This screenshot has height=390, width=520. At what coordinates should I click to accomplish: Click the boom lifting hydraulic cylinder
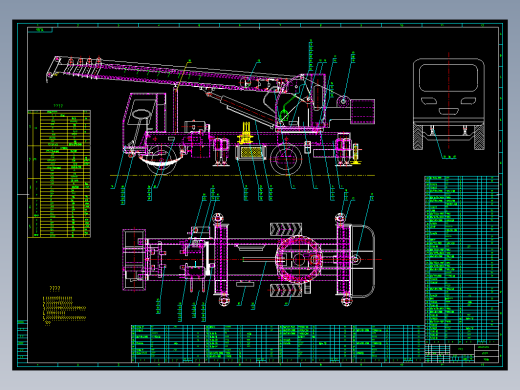point(241,109)
